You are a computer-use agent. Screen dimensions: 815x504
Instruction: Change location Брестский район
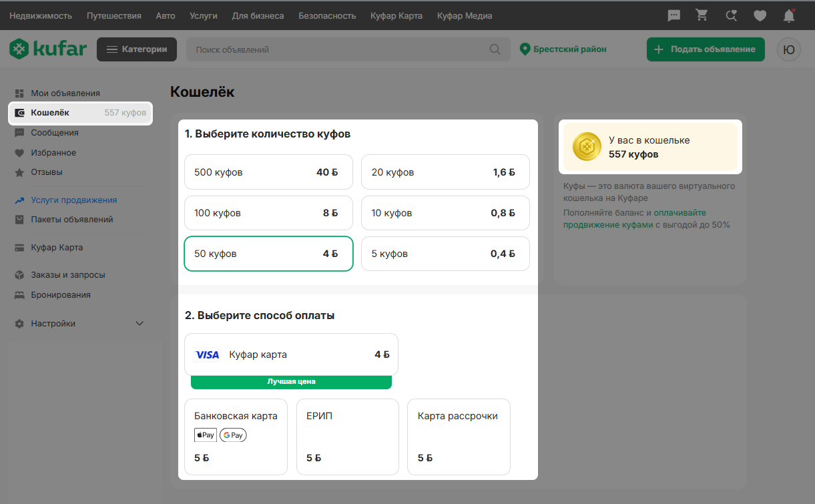(563, 49)
